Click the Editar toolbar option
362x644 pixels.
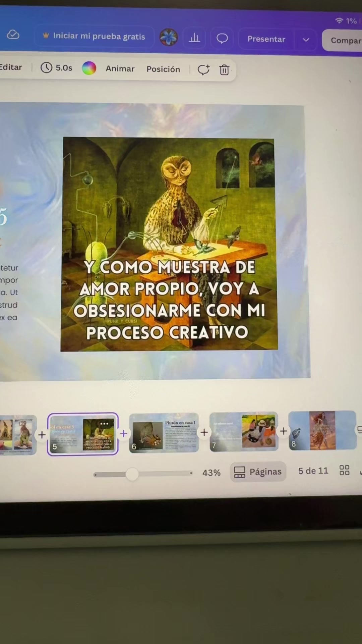tap(11, 67)
